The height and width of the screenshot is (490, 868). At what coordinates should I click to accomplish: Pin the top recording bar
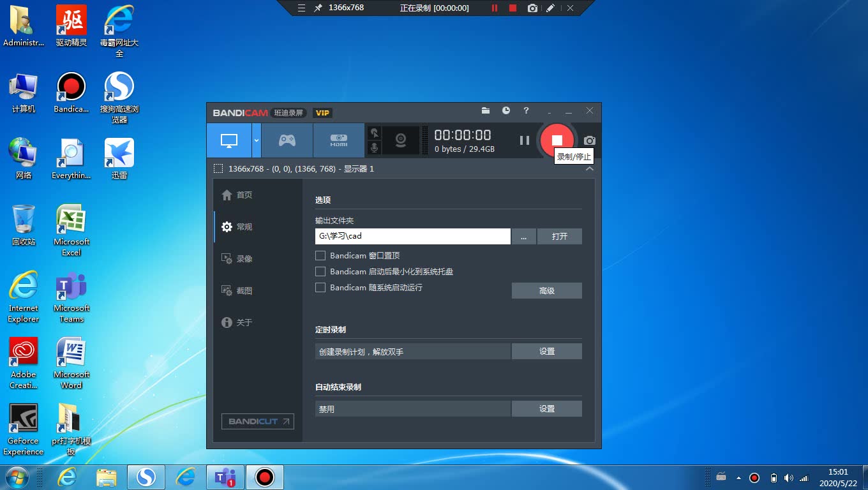click(x=318, y=8)
